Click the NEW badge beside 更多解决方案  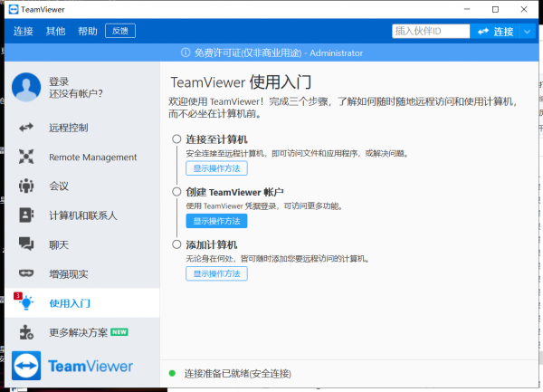tap(119, 332)
